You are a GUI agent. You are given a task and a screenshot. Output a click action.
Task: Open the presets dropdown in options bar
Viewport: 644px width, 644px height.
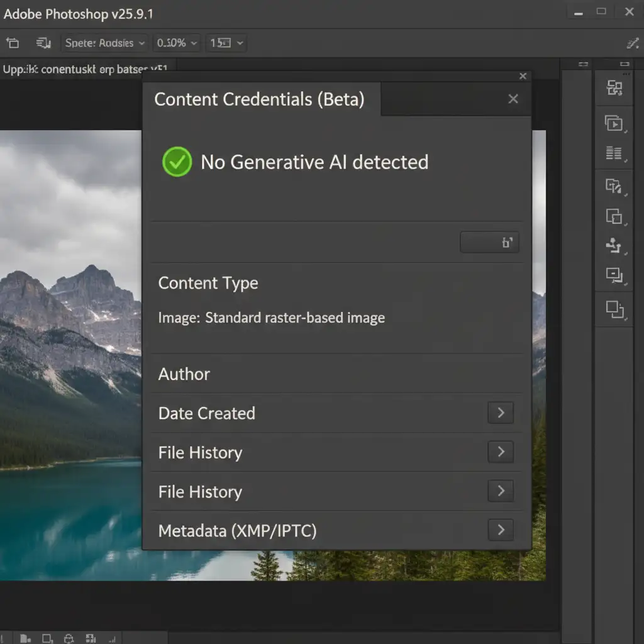point(105,43)
